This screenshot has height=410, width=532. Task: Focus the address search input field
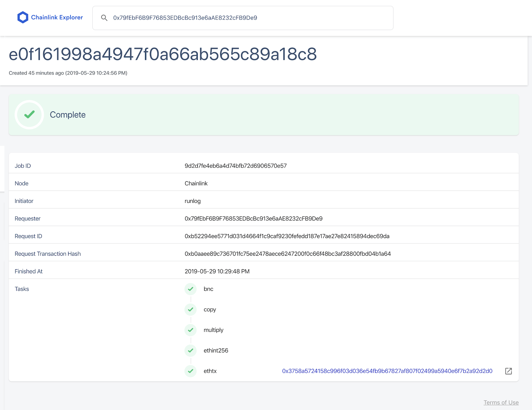[x=243, y=18]
